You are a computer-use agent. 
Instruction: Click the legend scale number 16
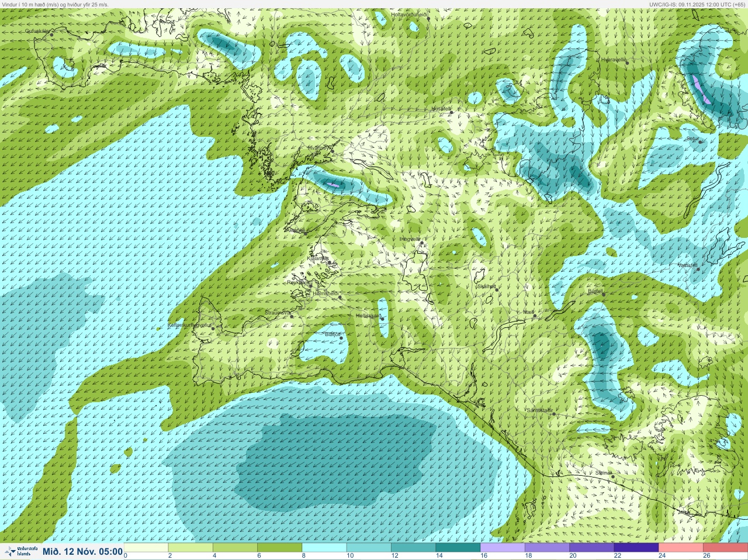(x=483, y=556)
